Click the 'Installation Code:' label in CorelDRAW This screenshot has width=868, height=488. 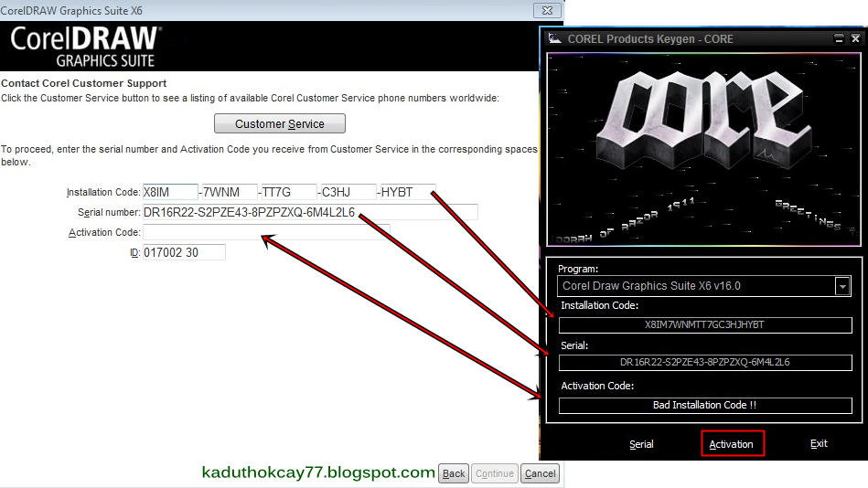pyautogui.click(x=103, y=193)
